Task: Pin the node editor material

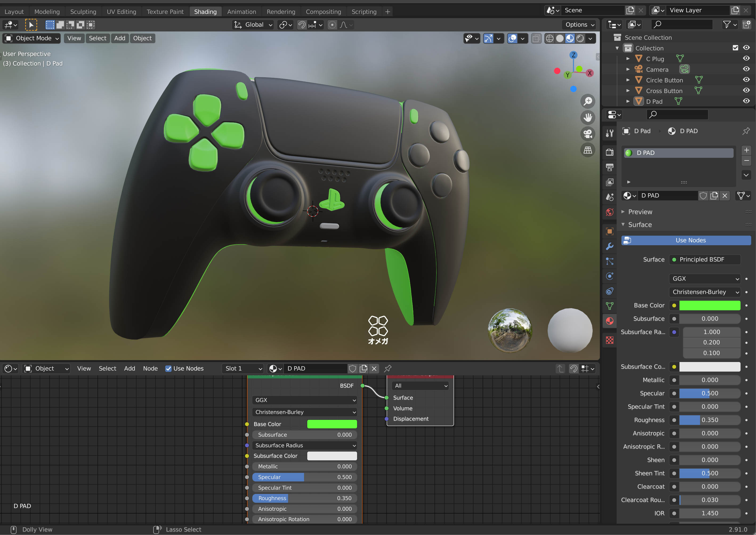Action: 387,368
